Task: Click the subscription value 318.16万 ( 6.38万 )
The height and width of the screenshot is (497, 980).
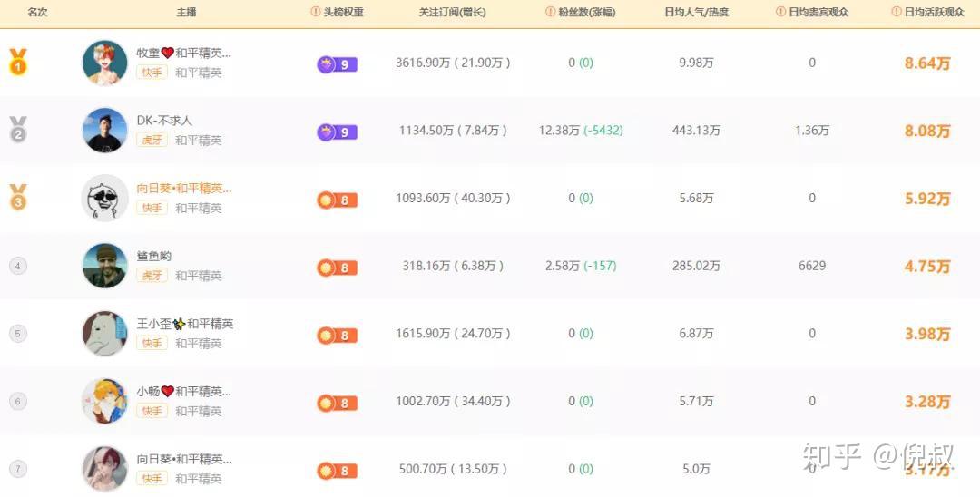Action: (453, 266)
